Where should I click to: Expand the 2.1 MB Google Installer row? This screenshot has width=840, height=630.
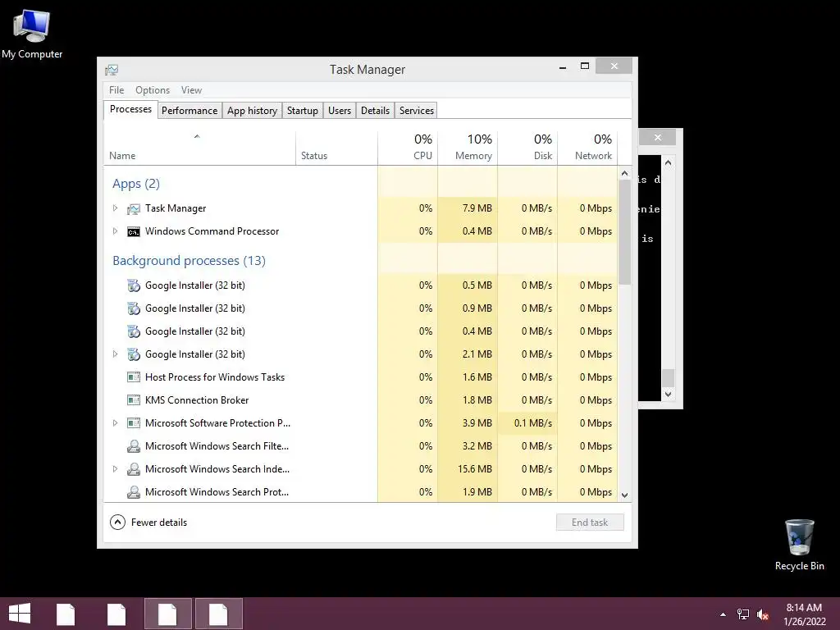pos(115,354)
